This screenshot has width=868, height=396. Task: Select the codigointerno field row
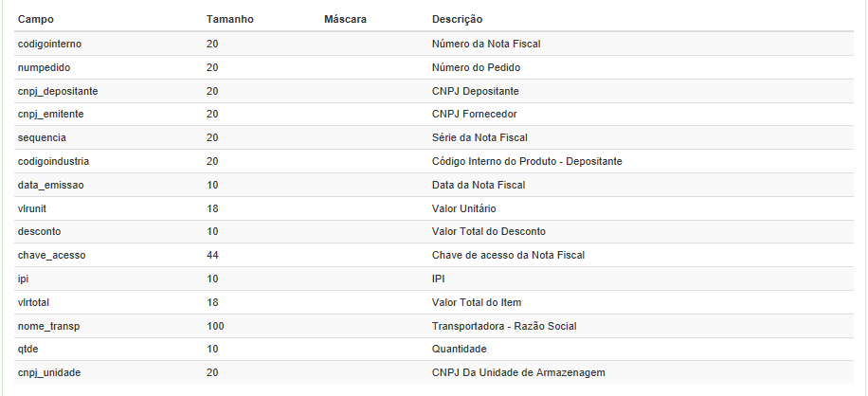tap(52, 44)
